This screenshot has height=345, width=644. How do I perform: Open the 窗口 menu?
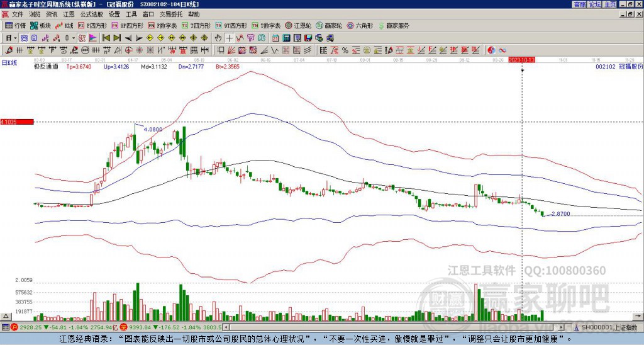tap(148, 14)
